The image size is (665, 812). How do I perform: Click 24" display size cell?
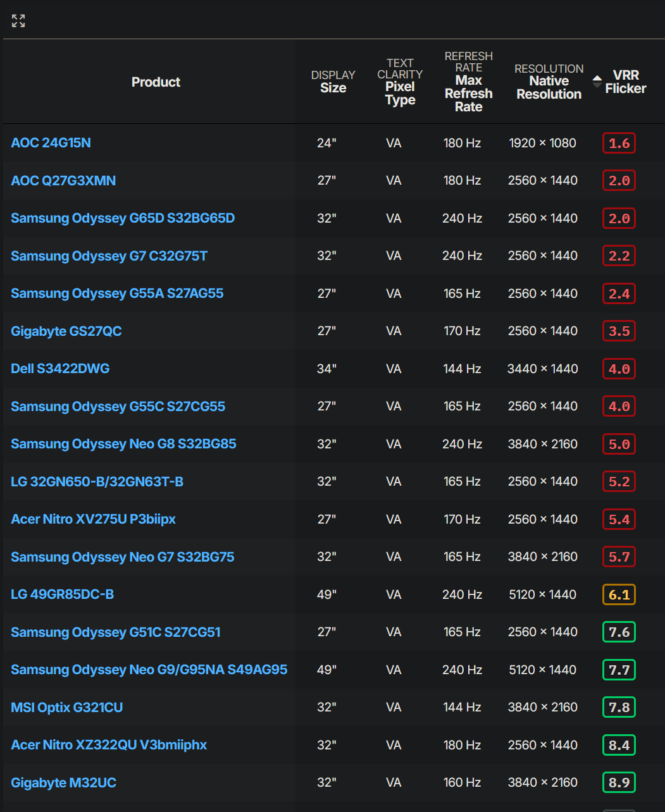tap(326, 143)
